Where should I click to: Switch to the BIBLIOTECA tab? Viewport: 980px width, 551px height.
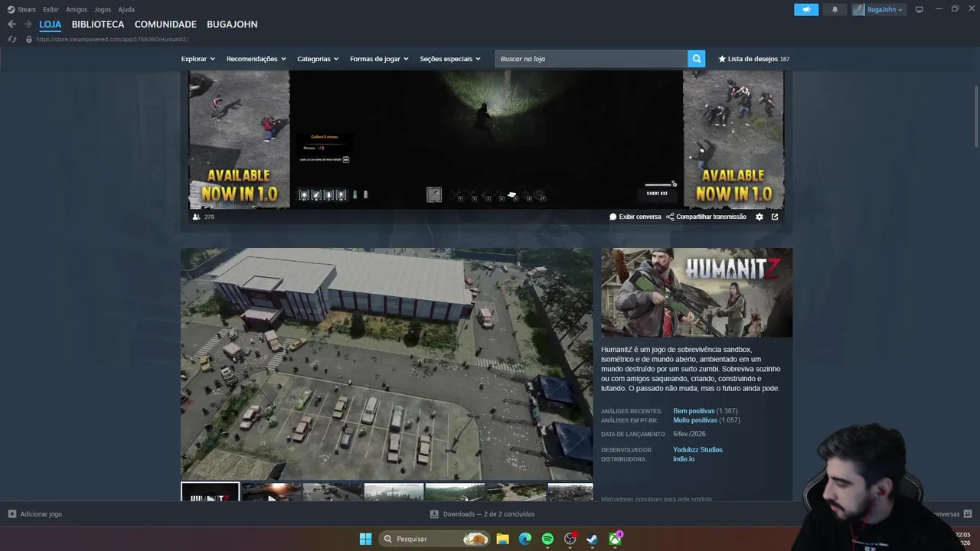(98, 24)
